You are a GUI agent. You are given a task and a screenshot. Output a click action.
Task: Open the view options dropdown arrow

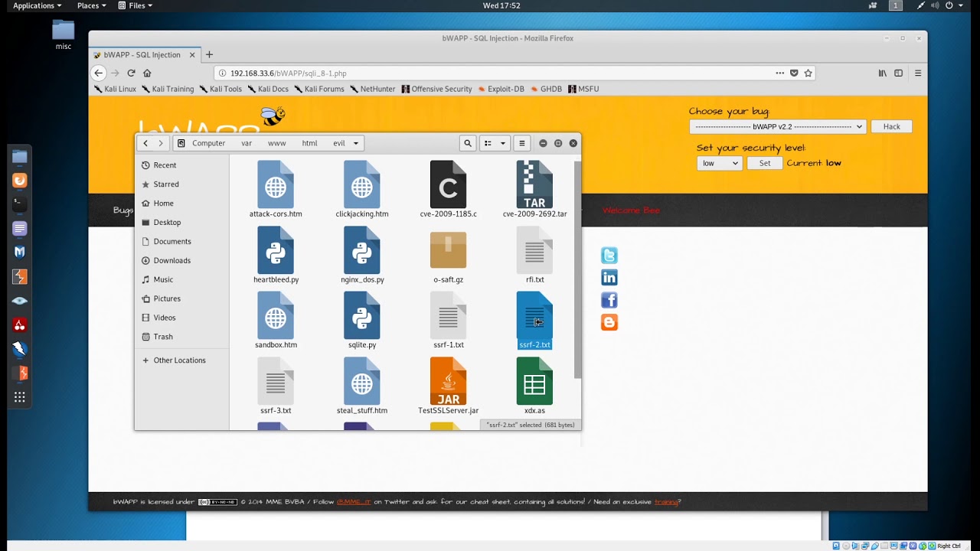(x=503, y=143)
